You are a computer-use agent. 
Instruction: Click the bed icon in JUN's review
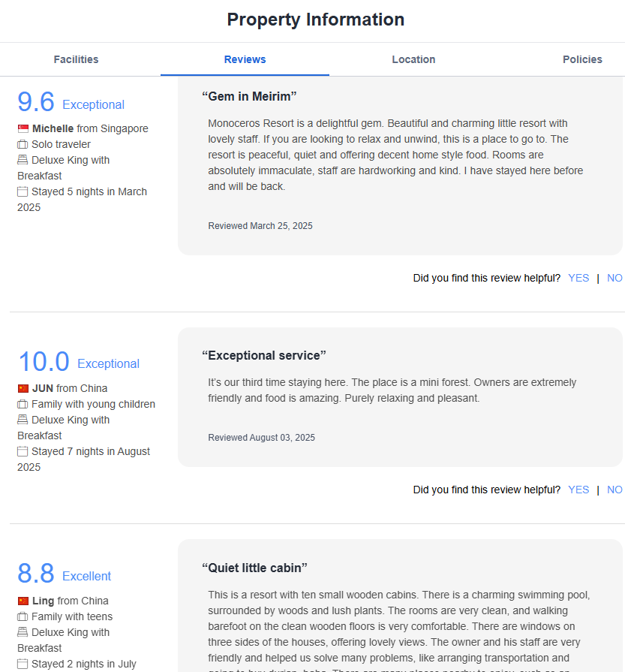23,420
